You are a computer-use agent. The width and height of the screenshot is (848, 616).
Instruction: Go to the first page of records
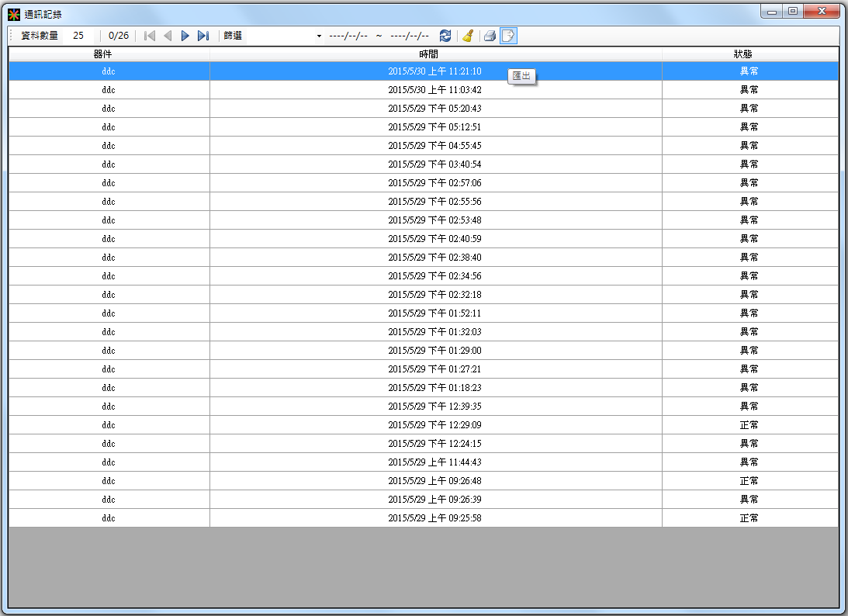coord(150,36)
